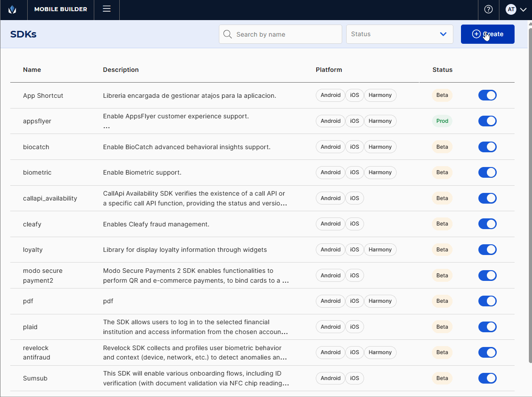Focus the Search by name field
The image size is (532, 397).
286,34
